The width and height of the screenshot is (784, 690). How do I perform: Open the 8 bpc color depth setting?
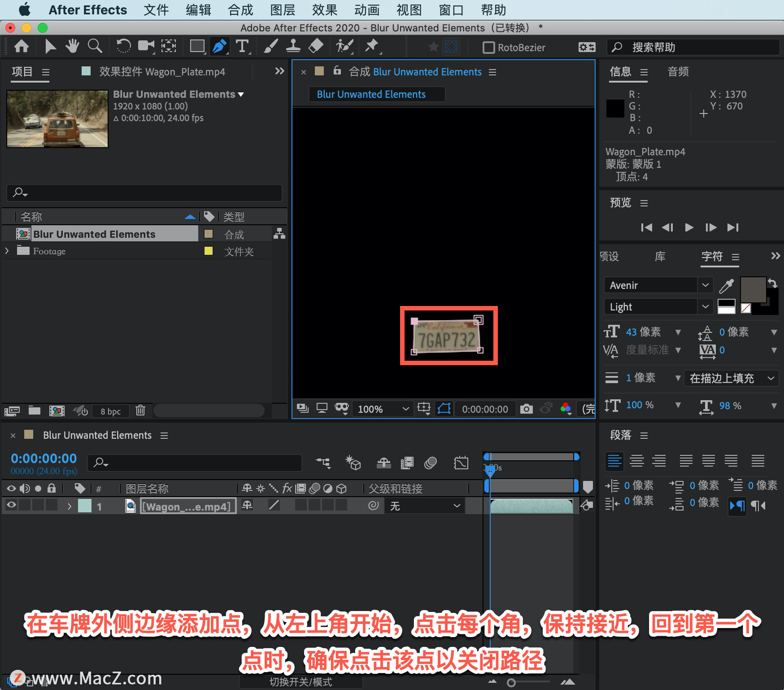click(110, 411)
